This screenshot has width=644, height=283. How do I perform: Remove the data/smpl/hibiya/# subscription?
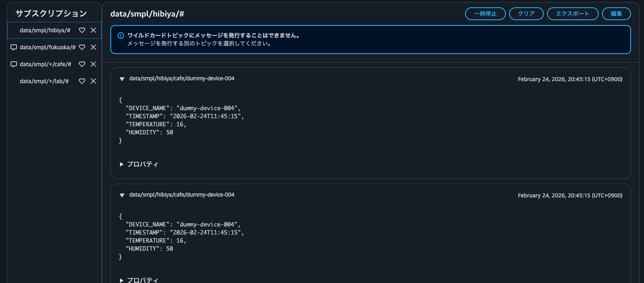(93, 30)
